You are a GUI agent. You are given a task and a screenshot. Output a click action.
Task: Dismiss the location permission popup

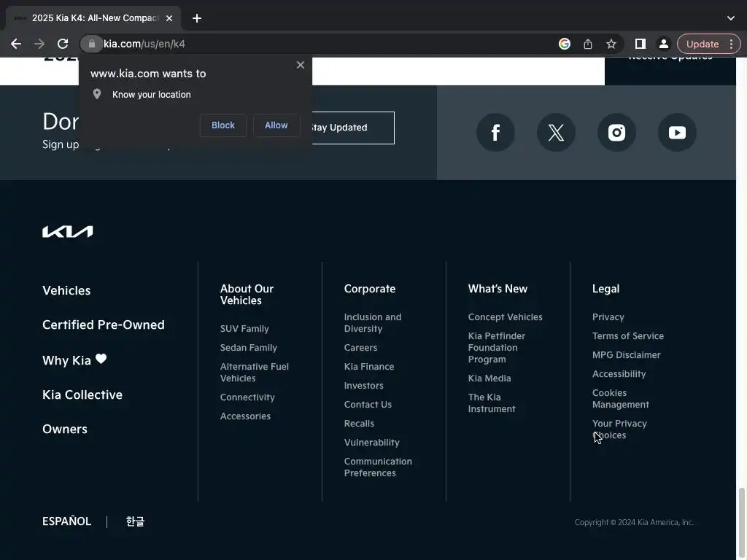click(300, 65)
